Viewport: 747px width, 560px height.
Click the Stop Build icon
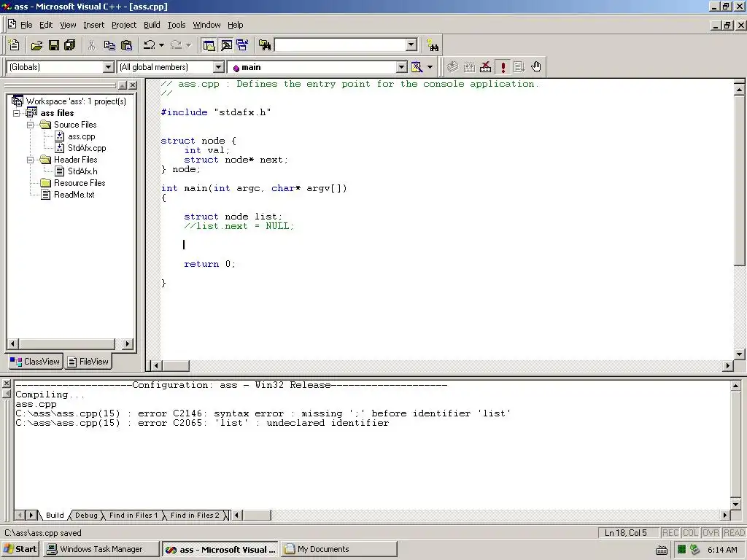coord(485,67)
